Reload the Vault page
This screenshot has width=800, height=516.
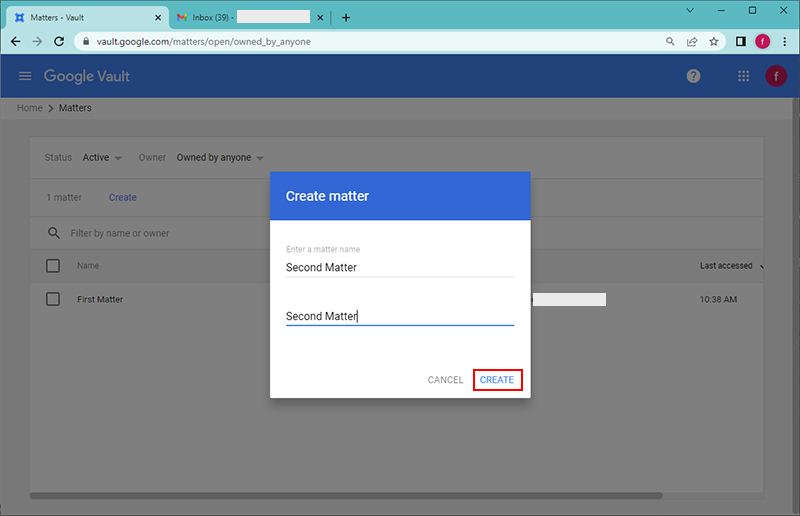[59, 41]
